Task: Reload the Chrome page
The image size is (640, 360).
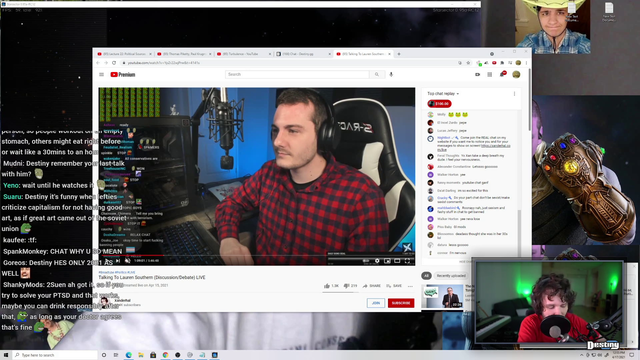Action: (x=114, y=63)
